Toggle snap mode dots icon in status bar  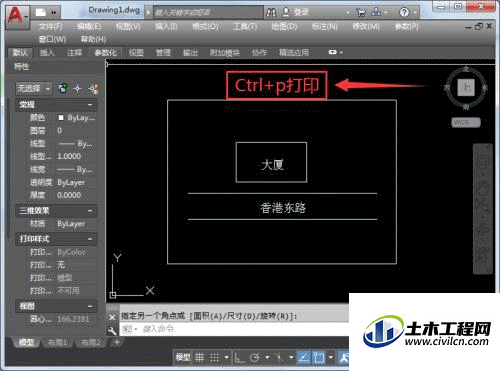[214, 358]
